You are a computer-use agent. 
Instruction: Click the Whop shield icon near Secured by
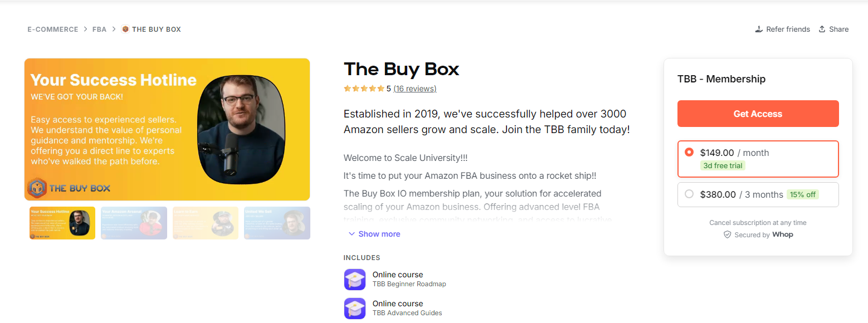pyautogui.click(x=728, y=234)
